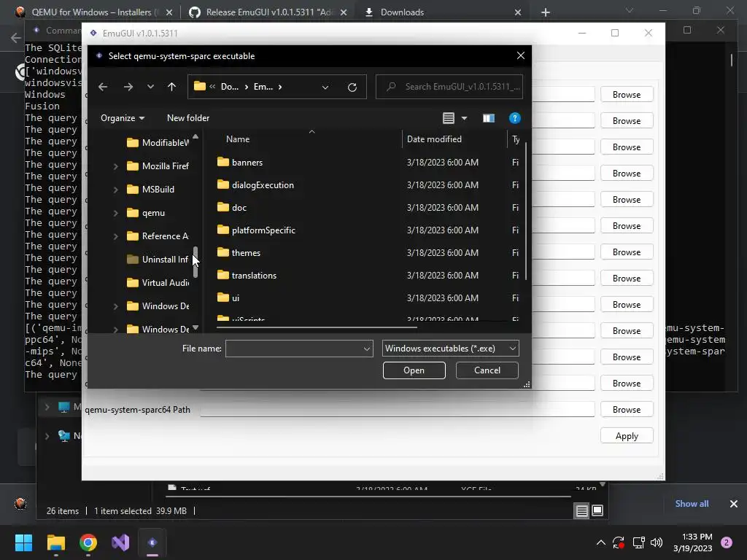Go back in the file dialog

coord(103,87)
